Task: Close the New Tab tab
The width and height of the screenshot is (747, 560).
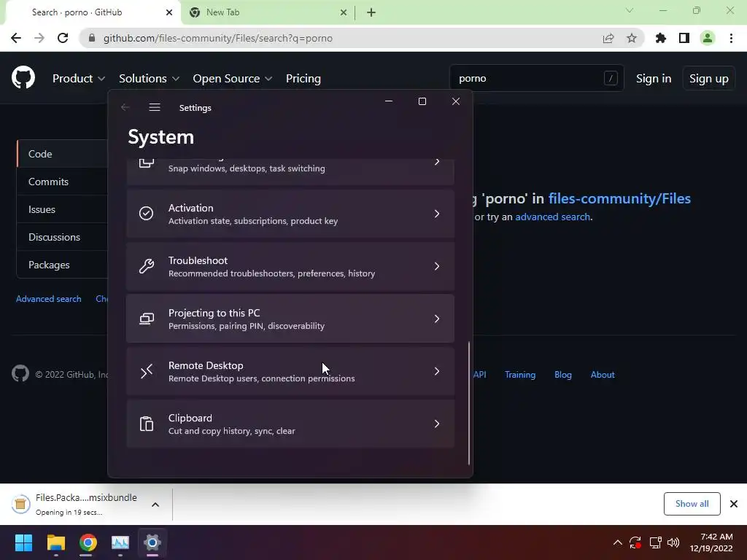Action: pyautogui.click(x=344, y=12)
